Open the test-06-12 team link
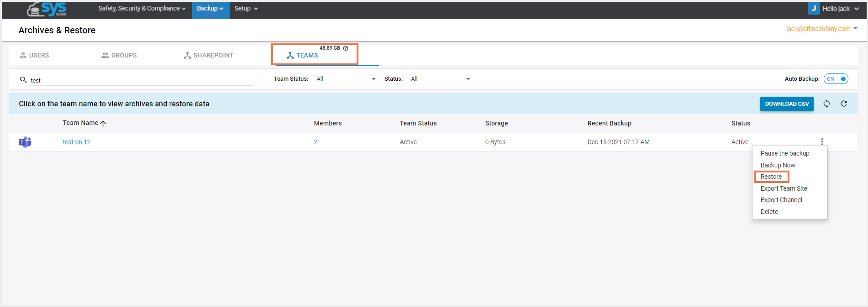This screenshot has height=307, width=868. pyautogui.click(x=77, y=142)
